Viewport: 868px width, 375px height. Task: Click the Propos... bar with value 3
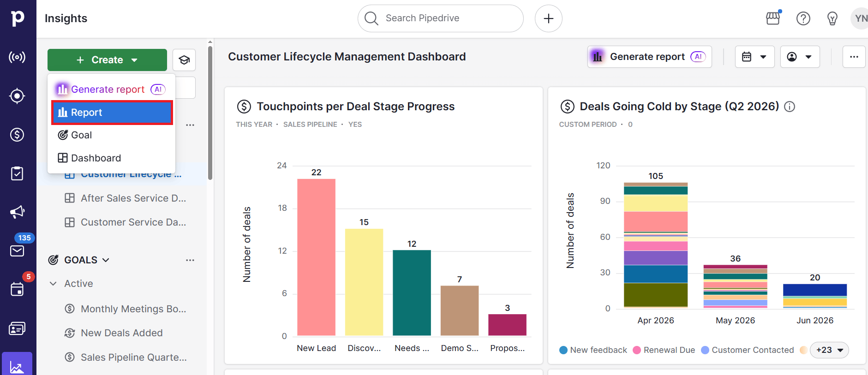(x=507, y=325)
